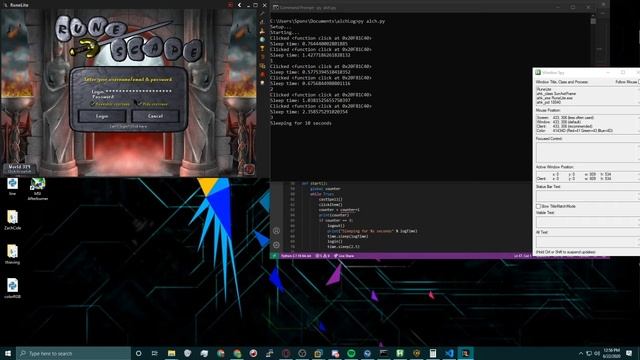Click the 'logout()' line in code editor
Image resolution: width=640 pixels, height=360 pixels.
[x=336, y=226]
